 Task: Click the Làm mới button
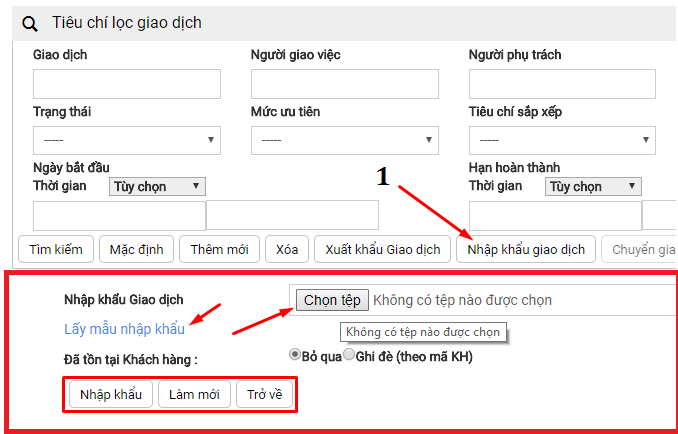[194, 394]
